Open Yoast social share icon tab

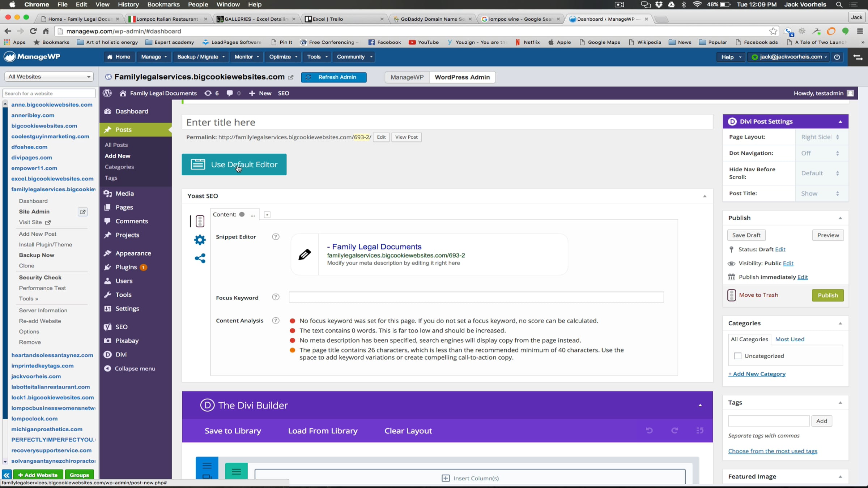click(200, 258)
